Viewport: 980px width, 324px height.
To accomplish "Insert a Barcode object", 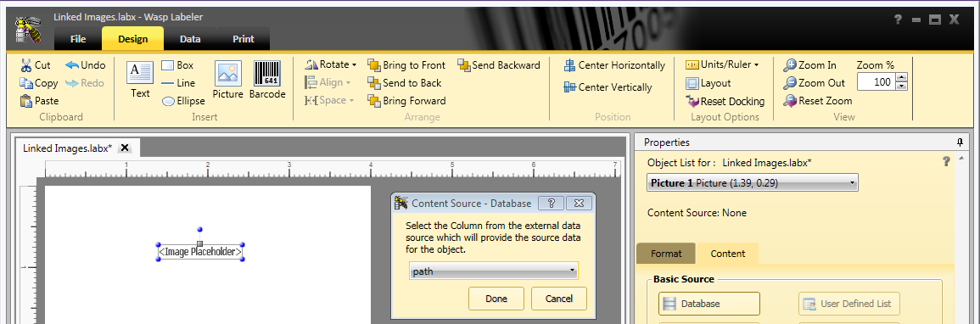I will 267,79.
